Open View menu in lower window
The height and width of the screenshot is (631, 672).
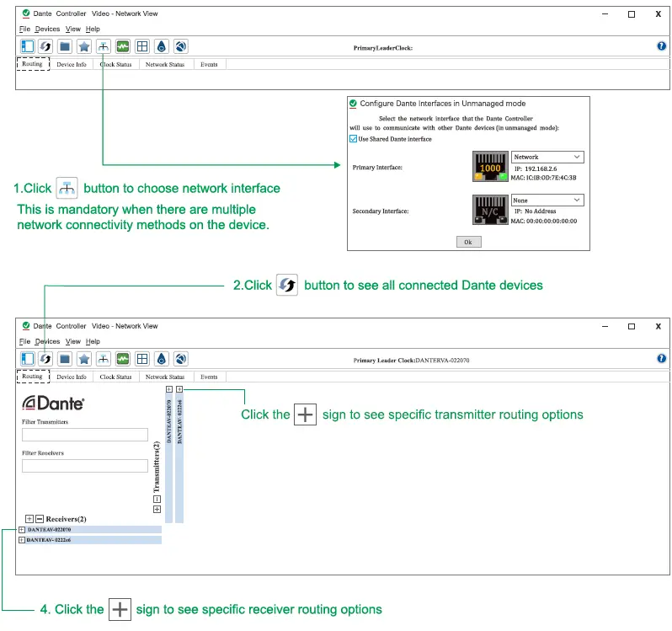[x=73, y=341]
